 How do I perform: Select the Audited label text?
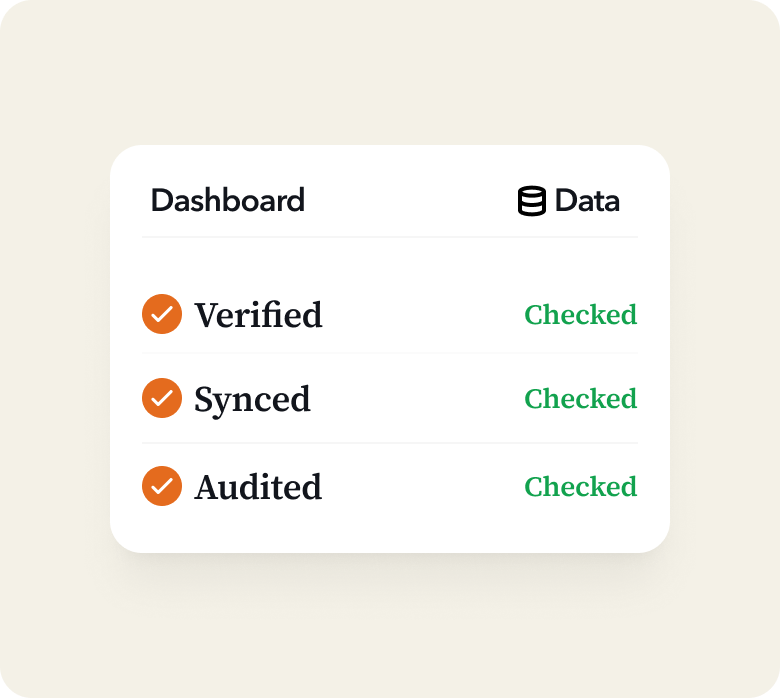[258, 487]
